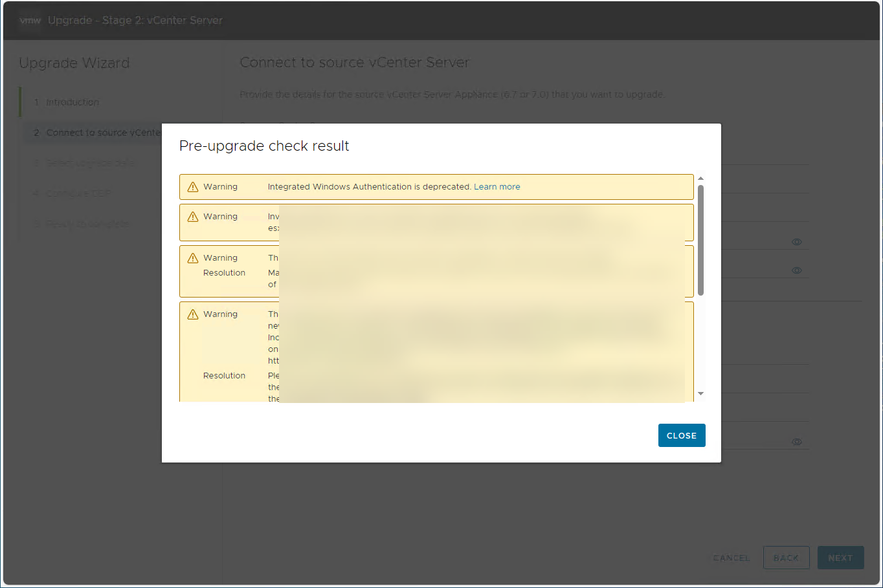The width and height of the screenshot is (883, 588).
Task: Click the warning icon beside Integrated Windows Authentication
Action: (193, 187)
